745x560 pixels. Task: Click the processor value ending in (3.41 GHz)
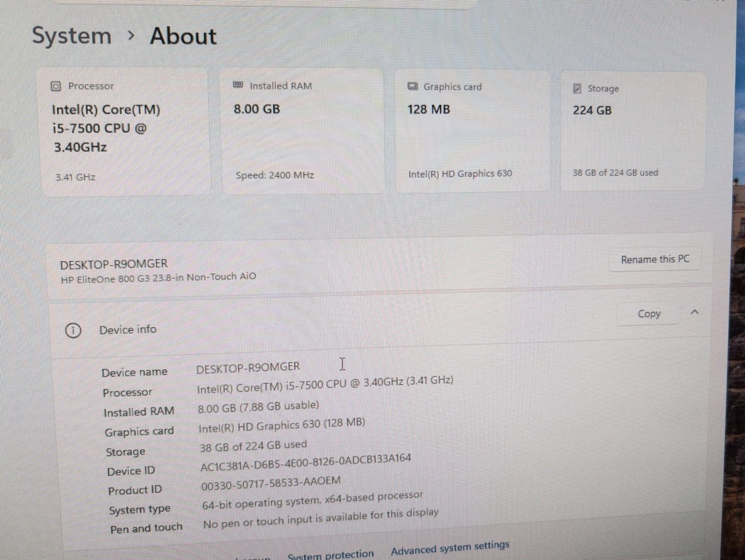325,384
